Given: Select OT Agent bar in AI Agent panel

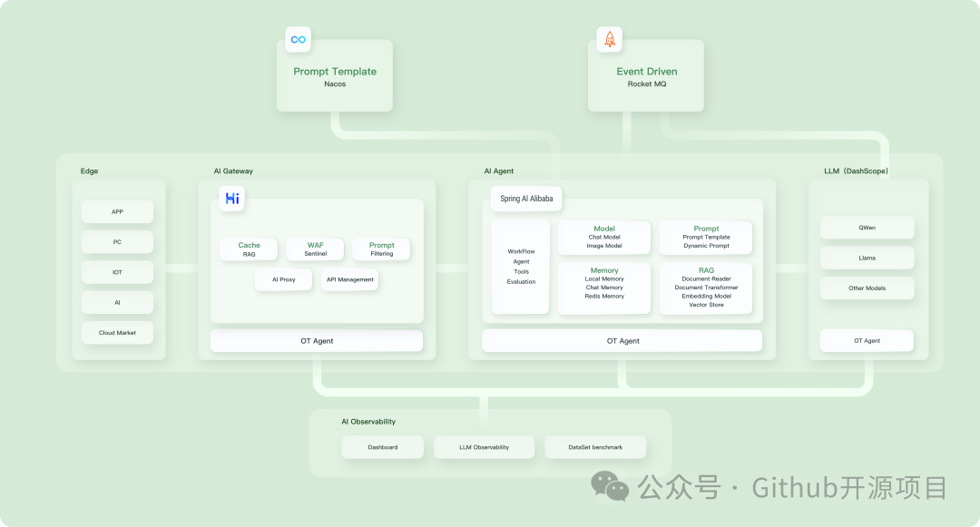Looking at the screenshot, I should coord(622,341).
